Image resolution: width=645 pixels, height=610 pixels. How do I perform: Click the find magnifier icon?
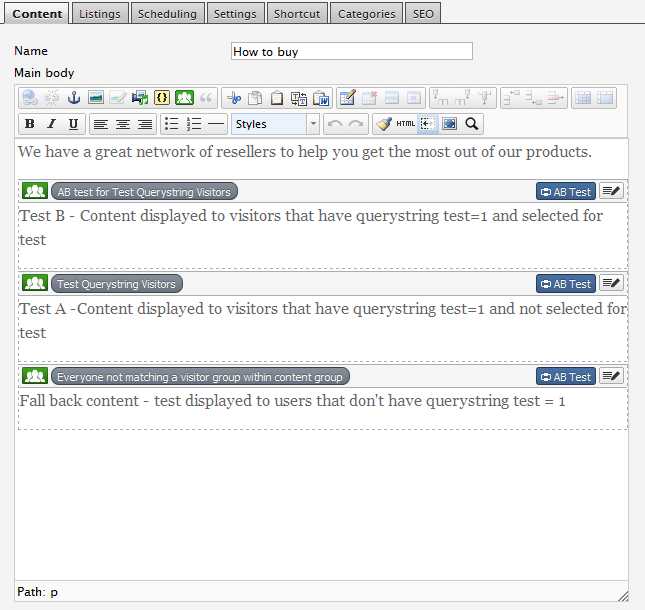(x=472, y=124)
